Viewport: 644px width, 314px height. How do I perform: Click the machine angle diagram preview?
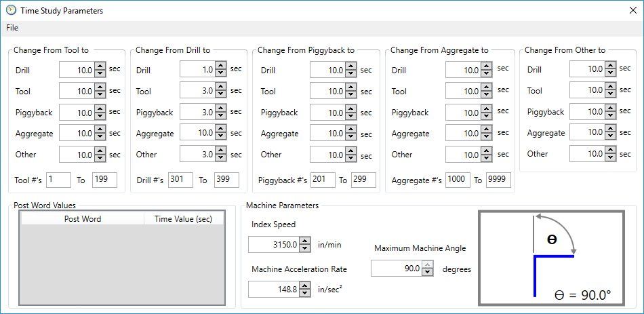pyautogui.click(x=551, y=257)
